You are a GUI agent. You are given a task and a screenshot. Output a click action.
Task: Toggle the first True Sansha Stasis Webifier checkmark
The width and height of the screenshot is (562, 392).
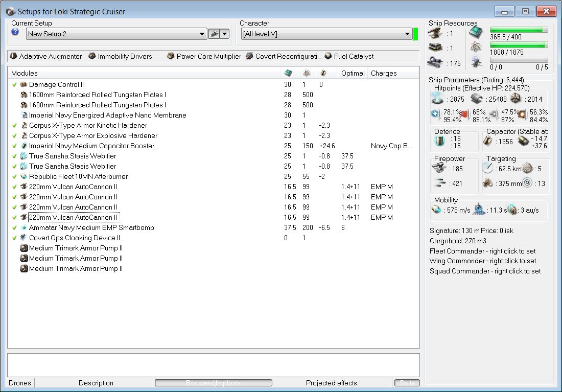coord(14,156)
